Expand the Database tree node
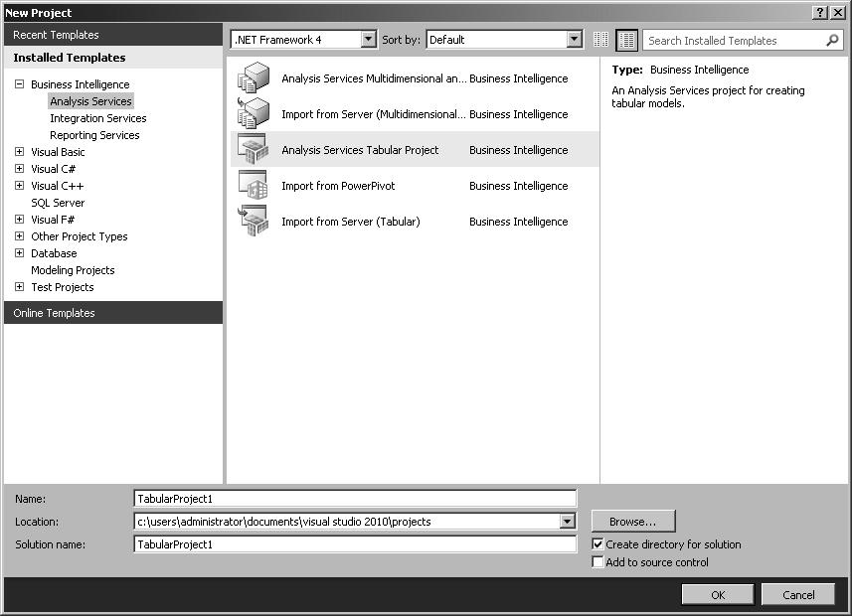 click(x=20, y=252)
